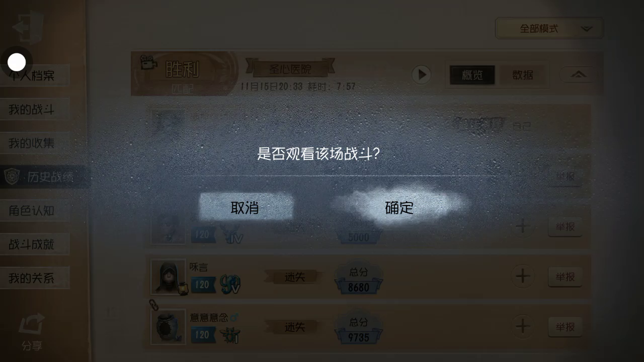644x362 pixels.
Task: Report player 咊言 with 举报
Action: (565, 277)
